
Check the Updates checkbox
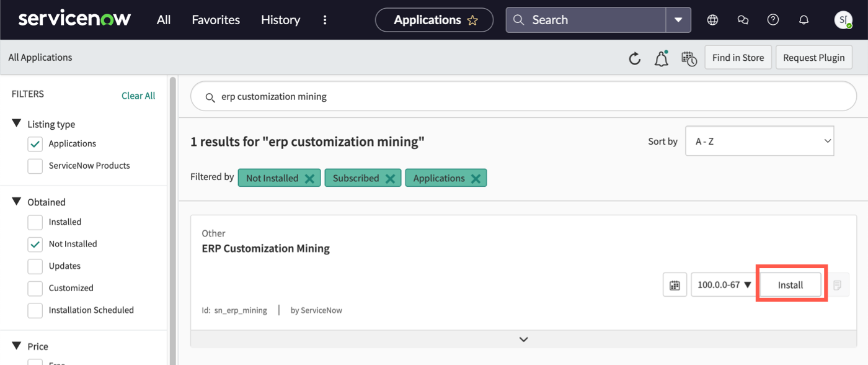(35, 266)
